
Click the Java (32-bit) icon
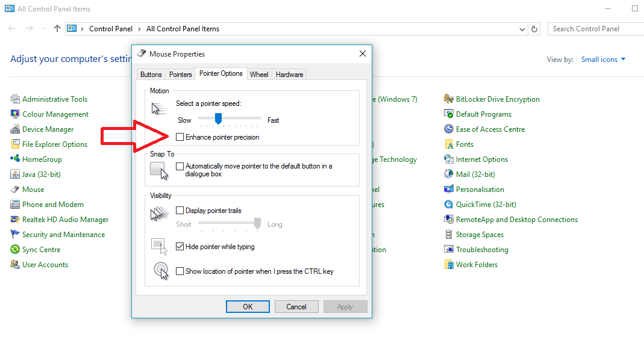click(16, 175)
